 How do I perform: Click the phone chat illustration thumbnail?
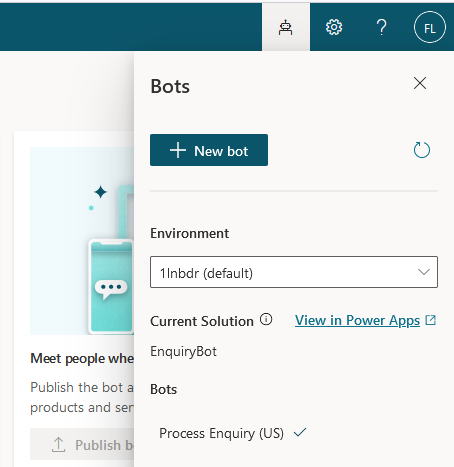(82, 241)
